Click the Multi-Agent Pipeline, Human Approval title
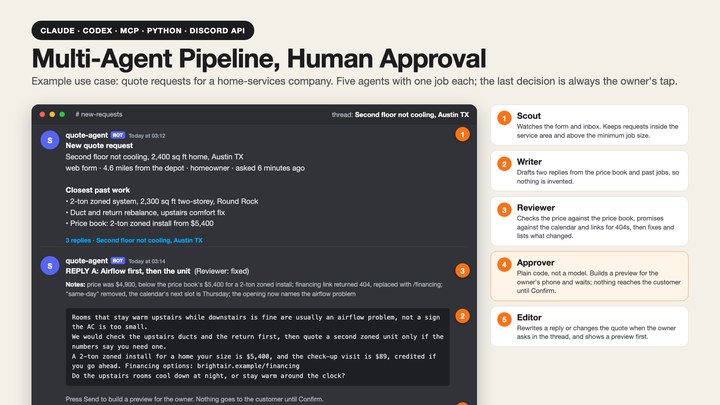Screen dimensions: 720x405 tap(259, 59)
